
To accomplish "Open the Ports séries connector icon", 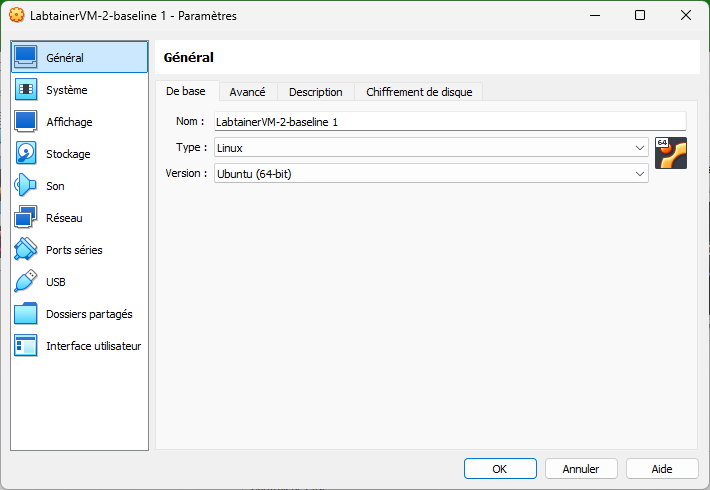I will click(26, 250).
